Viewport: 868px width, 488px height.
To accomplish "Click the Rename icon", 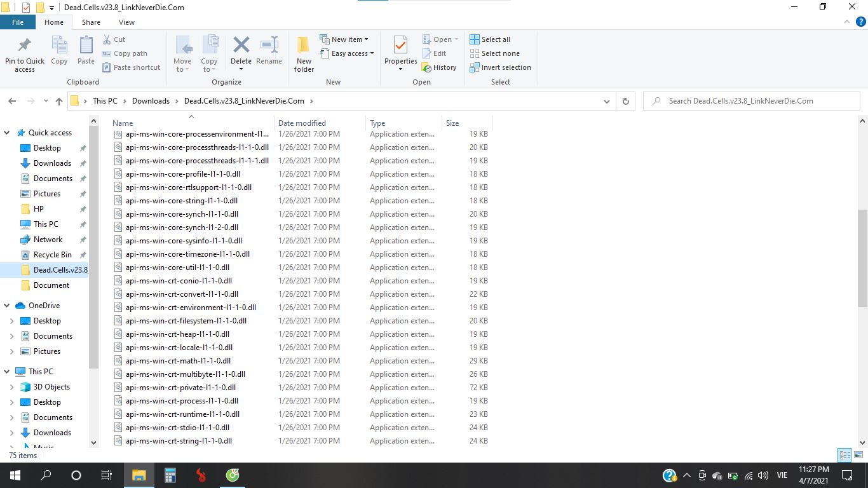I will [269, 44].
